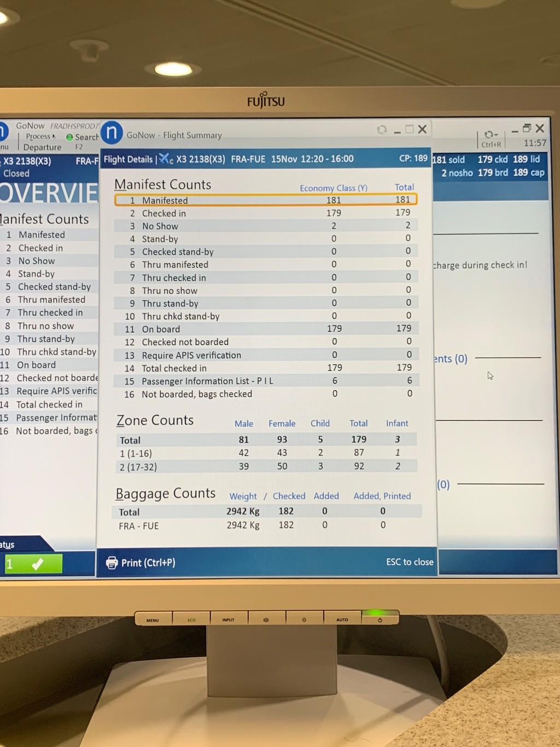Click the printer icon beside Print

112,563
